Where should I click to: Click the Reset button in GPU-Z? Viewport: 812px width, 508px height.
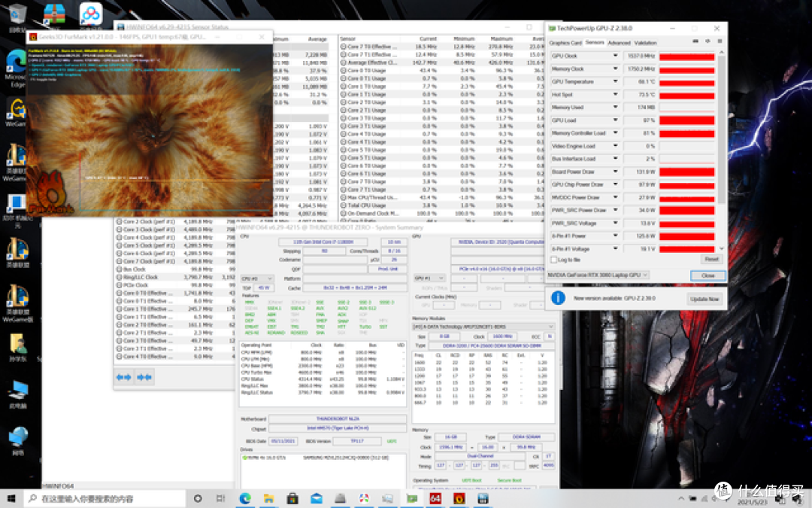[711, 259]
